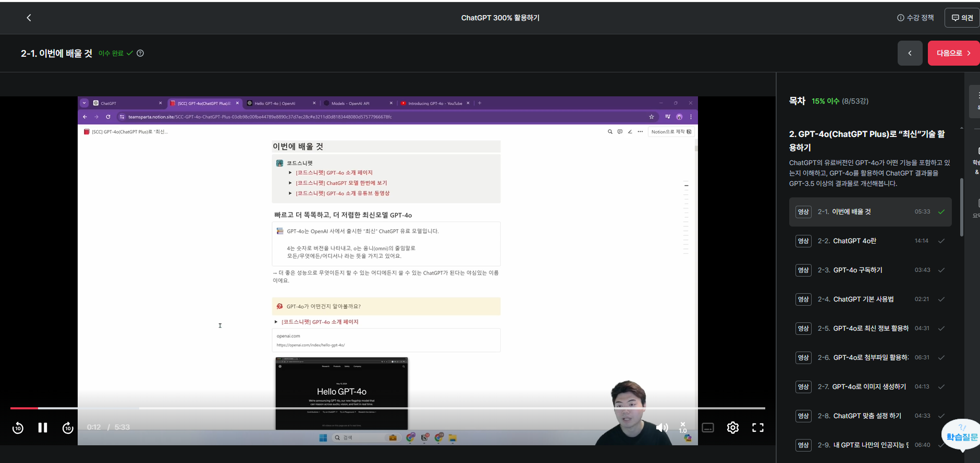Click the 영상 badge on lesson 2-6
This screenshot has height=463, width=980.
tap(803, 358)
